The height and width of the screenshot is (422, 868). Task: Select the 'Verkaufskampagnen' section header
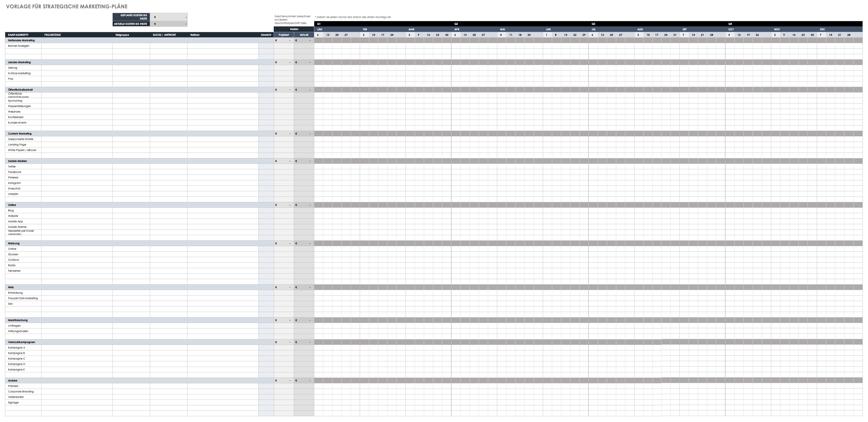pos(139,342)
